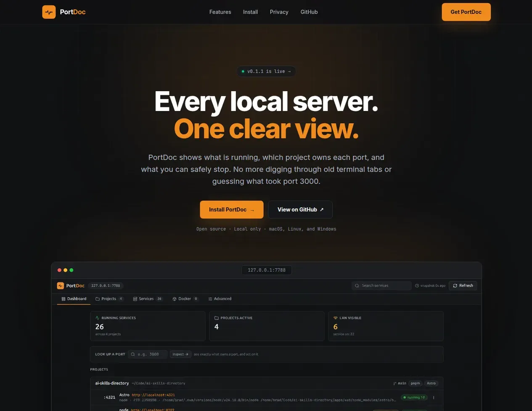Viewport: 532px width, 411px height.
Task: Click the LAN visible count 6
Action: [x=336, y=327]
